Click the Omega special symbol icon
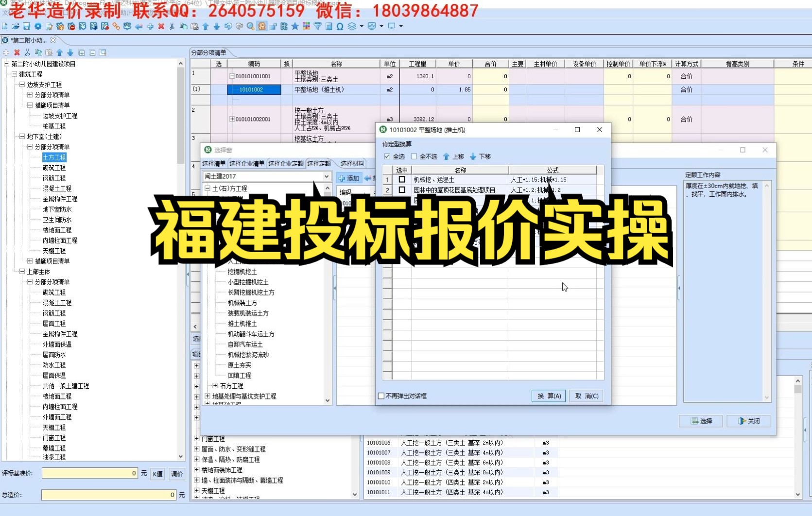The width and height of the screenshot is (812, 516). (x=340, y=26)
